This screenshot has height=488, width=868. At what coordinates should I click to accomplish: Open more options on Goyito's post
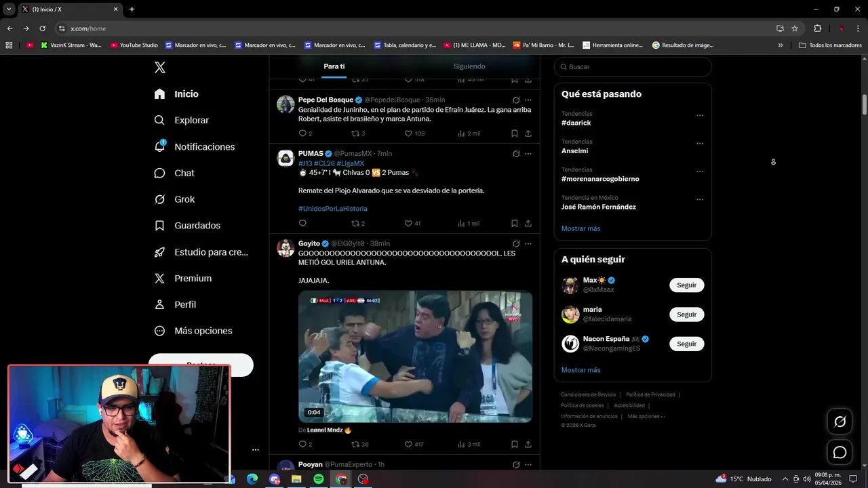[528, 243]
